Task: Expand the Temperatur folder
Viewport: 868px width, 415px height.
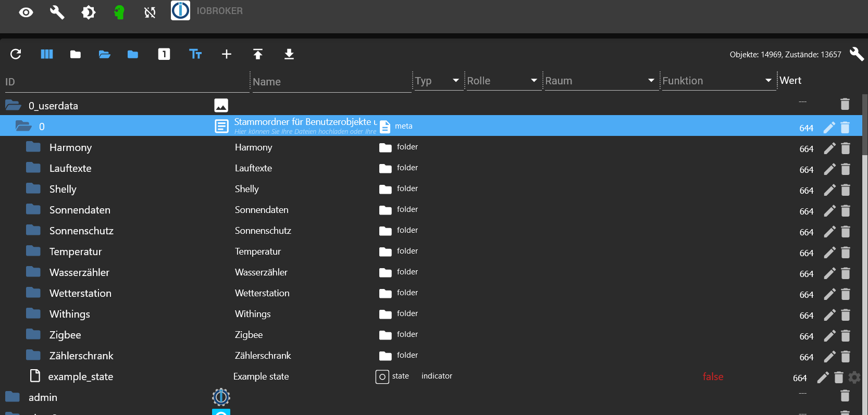Action: coord(33,251)
